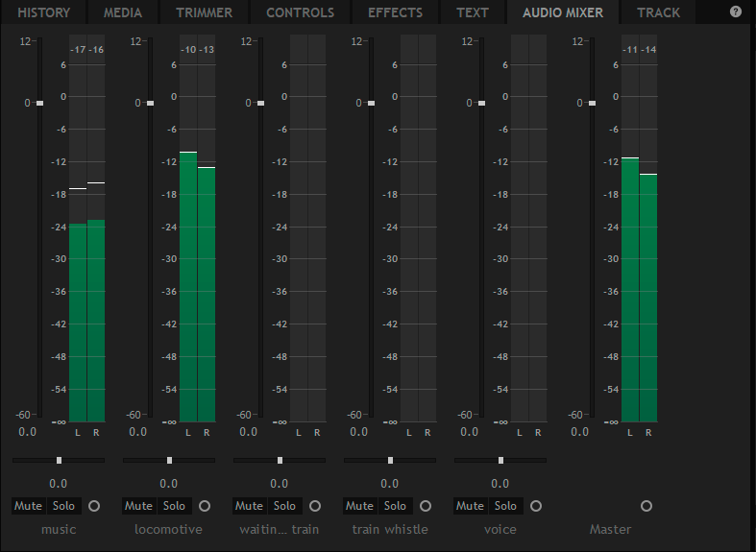Click the train whistle volume fader handle
Image resolution: width=756 pixels, height=552 pixels.
click(371, 103)
